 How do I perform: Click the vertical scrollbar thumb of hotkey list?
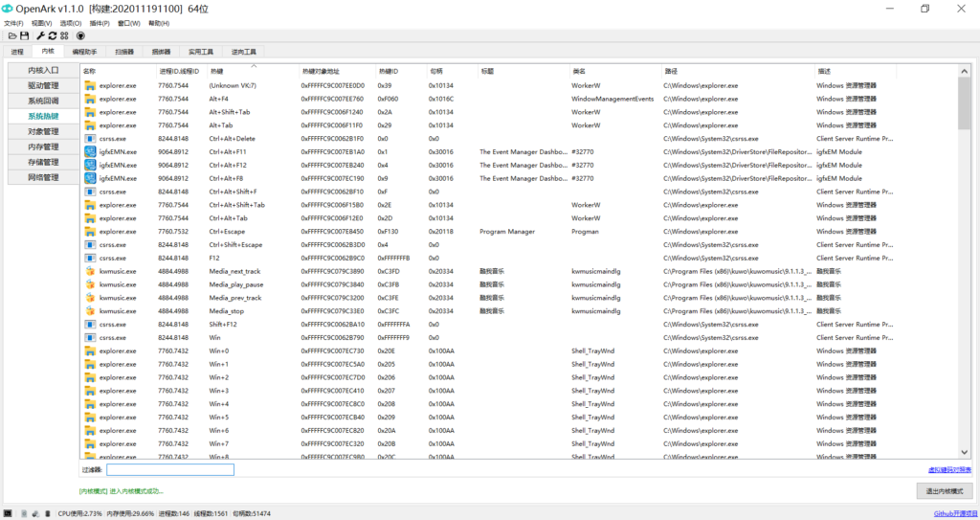click(x=964, y=103)
